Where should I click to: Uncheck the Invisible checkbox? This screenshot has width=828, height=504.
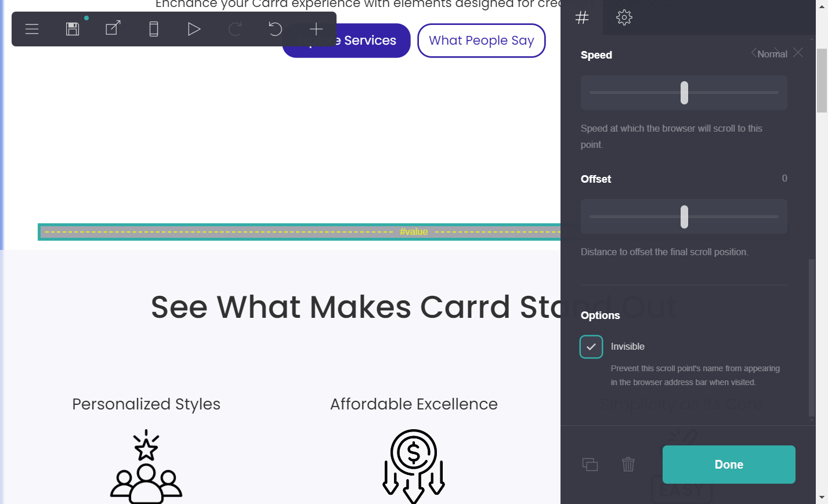coord(591,347)
